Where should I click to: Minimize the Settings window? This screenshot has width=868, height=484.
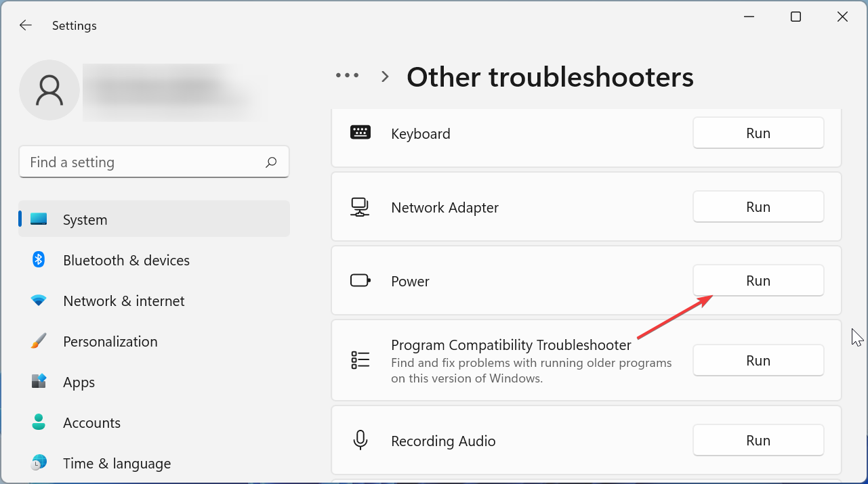click(x=749, y=17)
